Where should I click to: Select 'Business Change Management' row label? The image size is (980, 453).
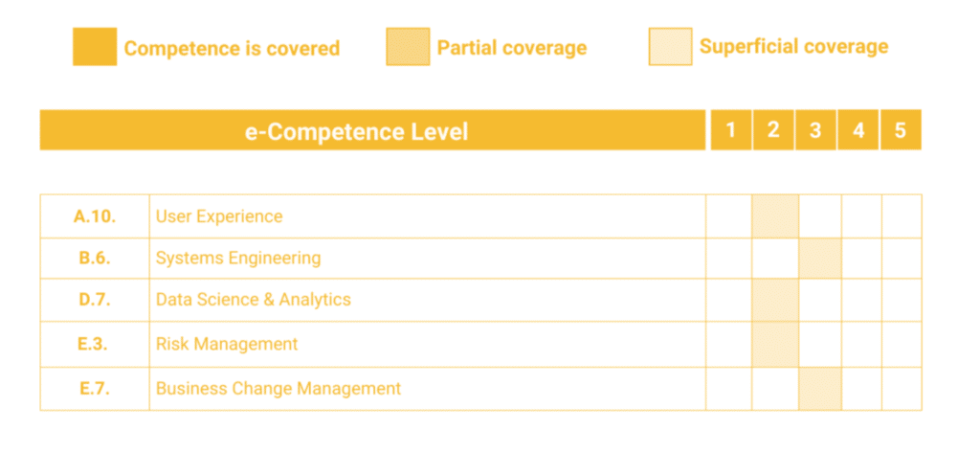coord(278,389)
